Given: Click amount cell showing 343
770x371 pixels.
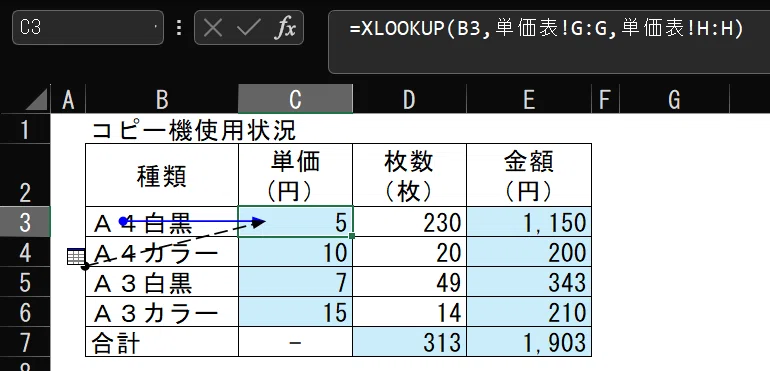Looking at the screenshot, I should pyautogui.click(x=529, y=282).
